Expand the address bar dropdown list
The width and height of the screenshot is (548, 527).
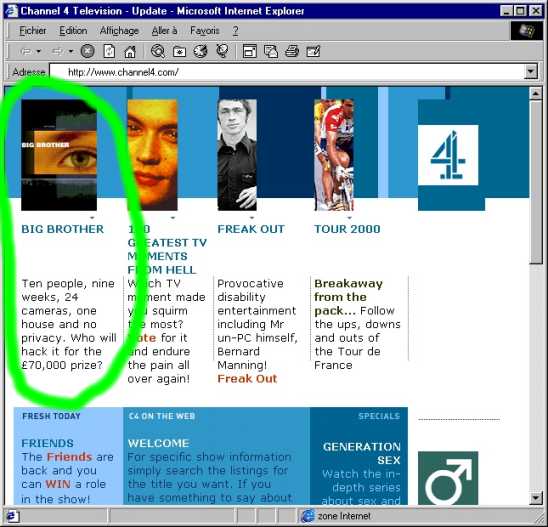[x=531, y=72]
